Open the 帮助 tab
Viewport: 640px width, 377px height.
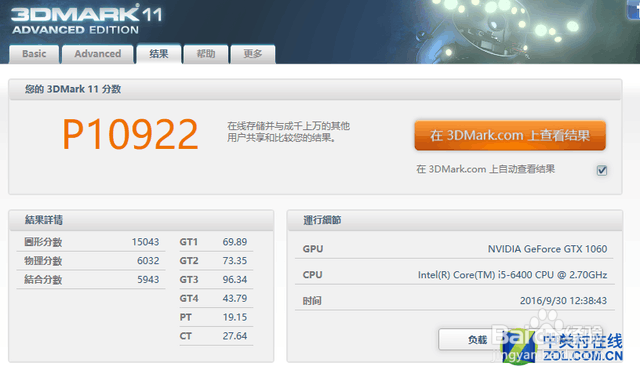coord(206,54)
